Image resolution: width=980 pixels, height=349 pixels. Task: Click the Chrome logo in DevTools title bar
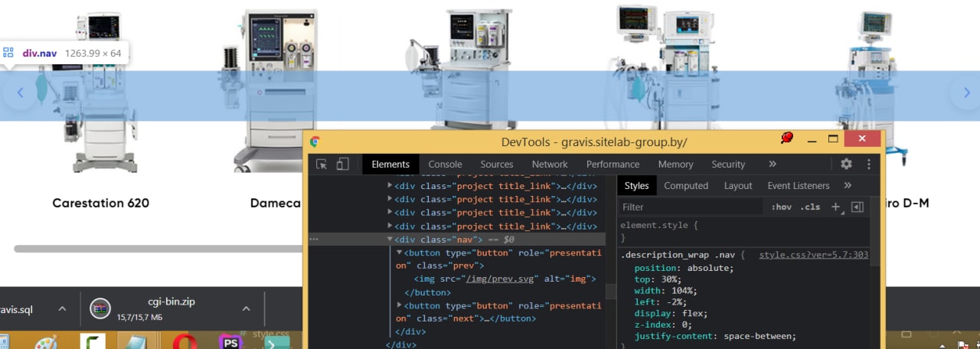tap(315, 142)
